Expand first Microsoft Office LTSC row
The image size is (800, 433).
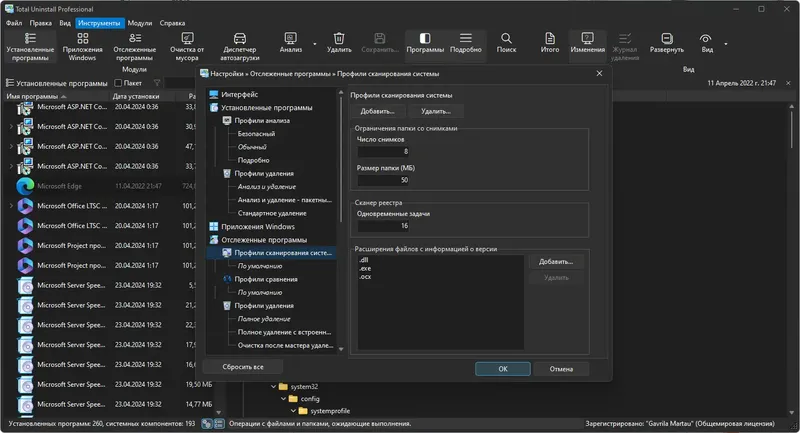click(x=11, y=206)
